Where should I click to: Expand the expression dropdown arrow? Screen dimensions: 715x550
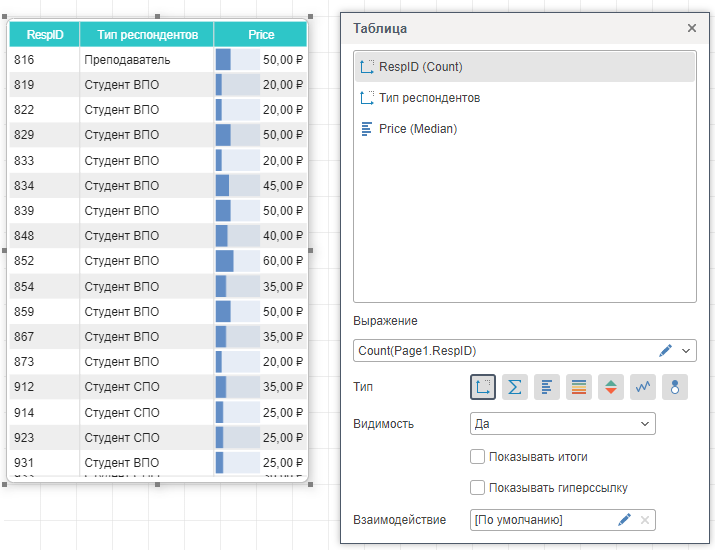(686, 351)
